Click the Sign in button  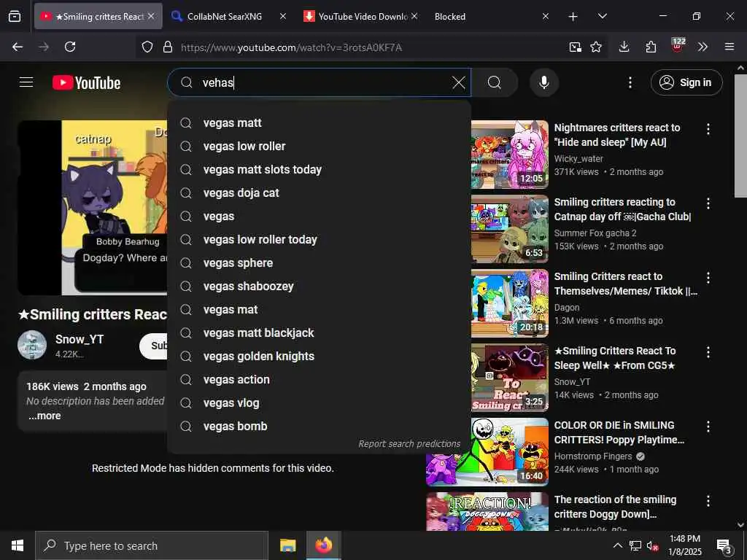[x=686, y=83]
